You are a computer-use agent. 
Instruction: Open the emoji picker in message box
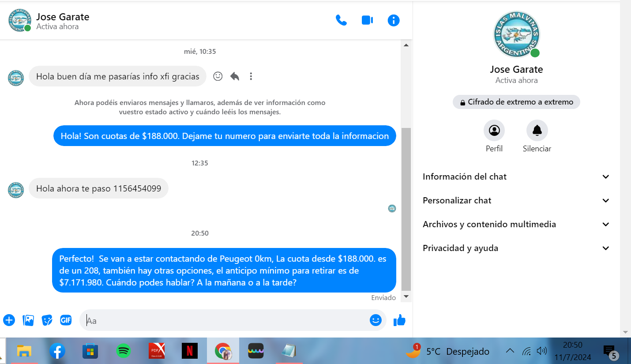[x=376, y=320]
